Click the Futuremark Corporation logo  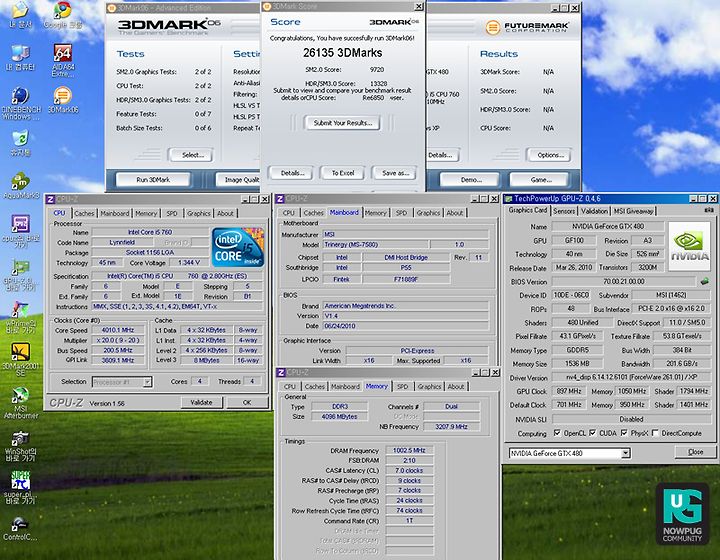[527, 28]
